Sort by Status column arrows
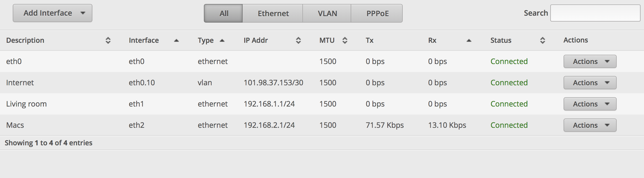Viewport: 644px width, 178px height. 543,40
